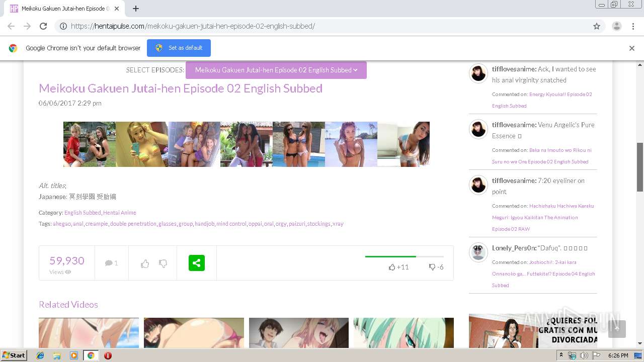Open Baka na Imouto wo Rikou comment link
Screen dimensions: 644x362
coord(540,156)
